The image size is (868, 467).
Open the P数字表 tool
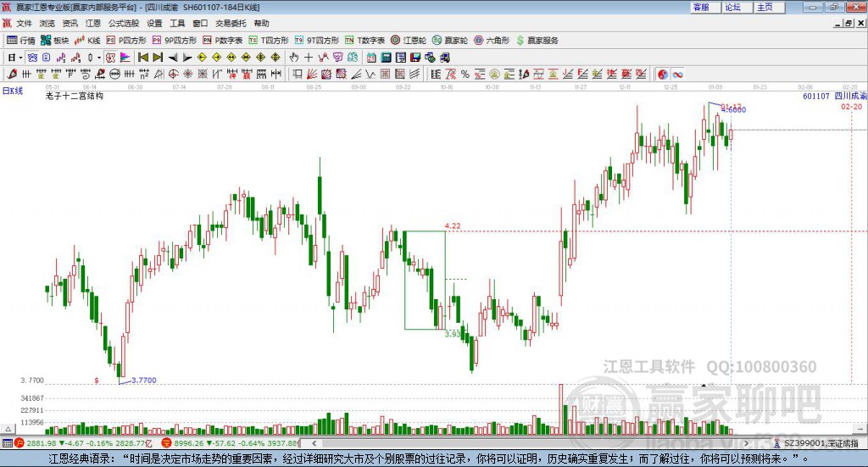click(223, 41)
